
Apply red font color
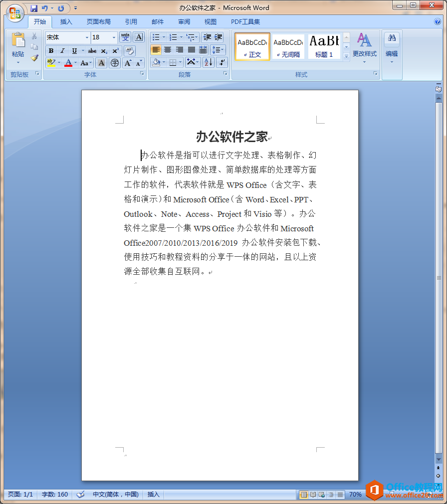pos(68,63)
